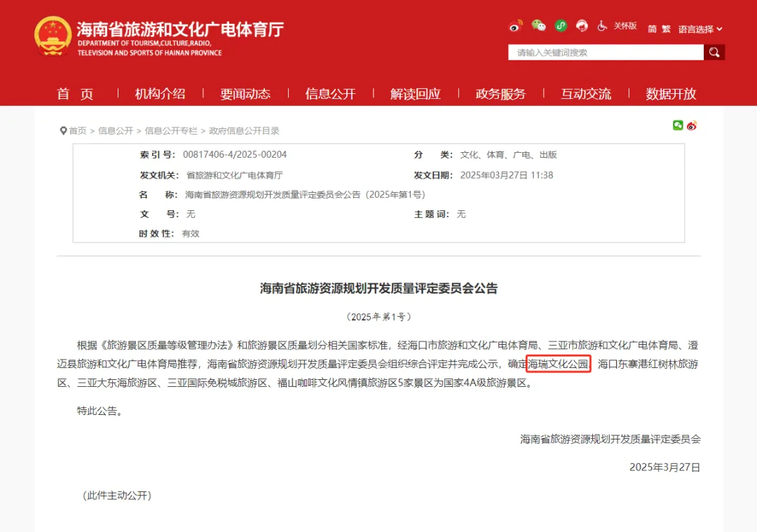This screenshot has height=532, width=757.
Task: Open the 互动交流 navigation item
Action: (585, 94)
